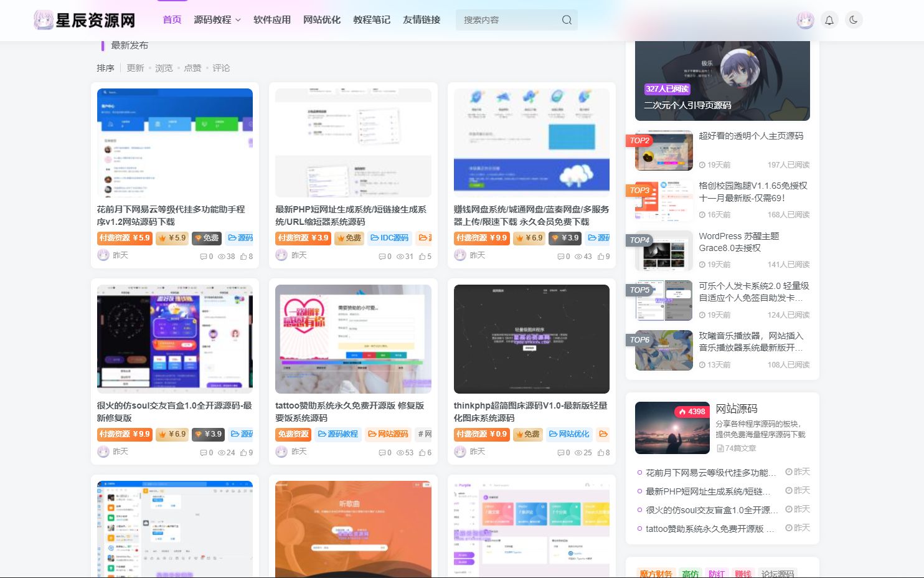Click like icon on 赚钱网盘系统 post
The height and width of the screenshot is (578, 924).
tap(601, 257)
